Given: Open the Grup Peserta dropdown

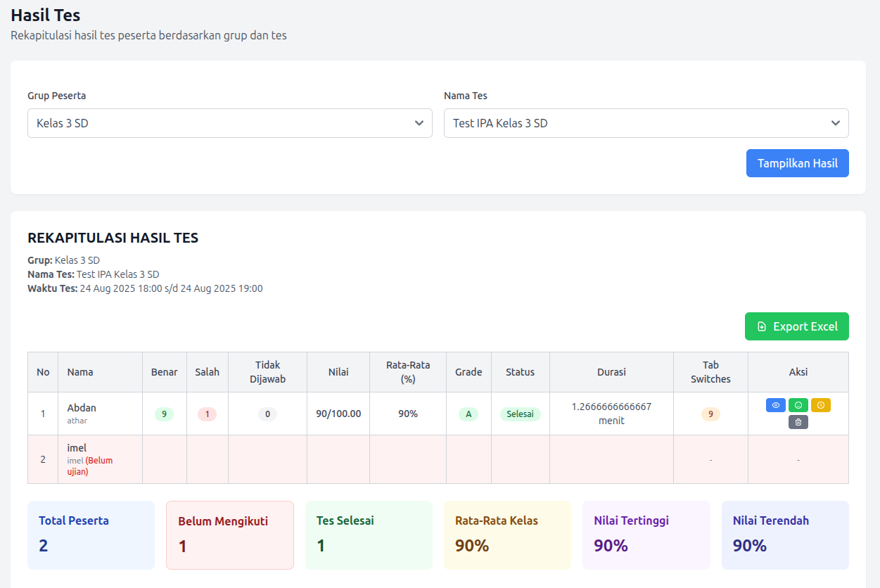Looking at the screenshot, I should [230, 122].
